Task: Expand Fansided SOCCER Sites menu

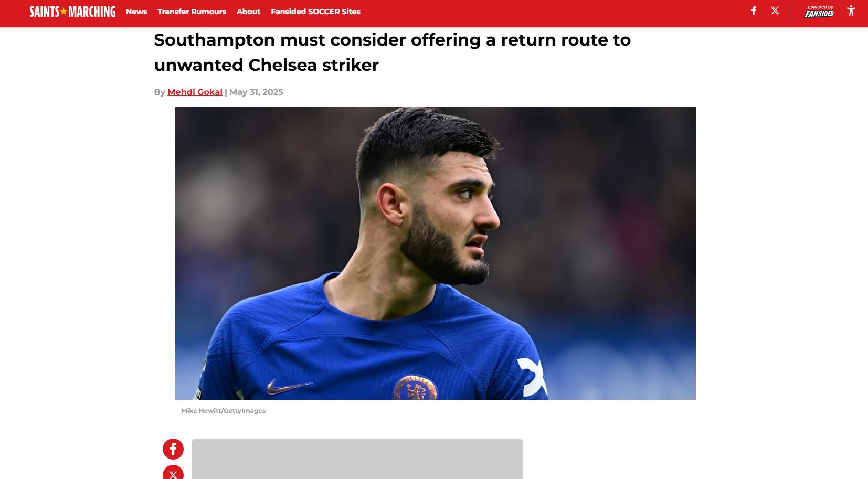Action: [315, 12]
